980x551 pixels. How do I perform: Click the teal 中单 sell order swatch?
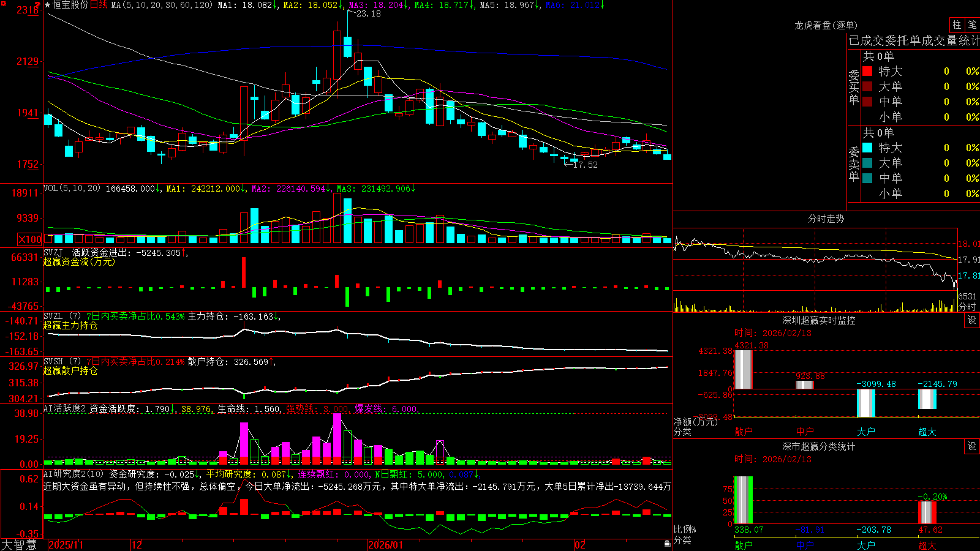(867, 178)
